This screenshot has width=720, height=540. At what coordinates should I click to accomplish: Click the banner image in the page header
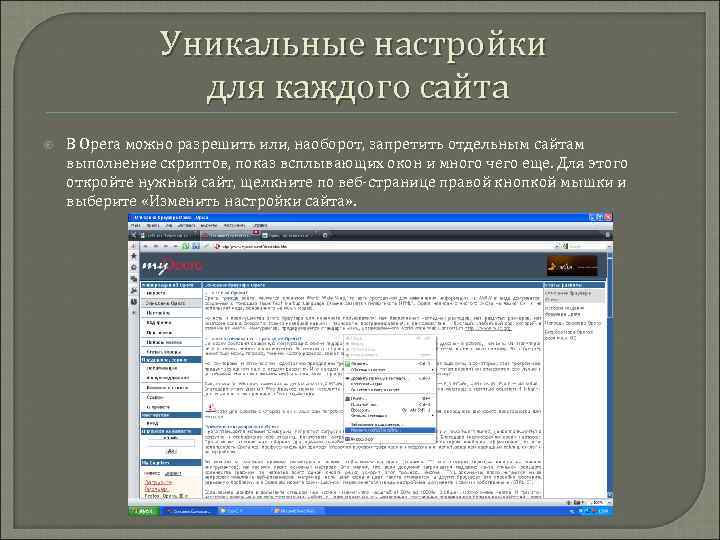tap(572, 265)
